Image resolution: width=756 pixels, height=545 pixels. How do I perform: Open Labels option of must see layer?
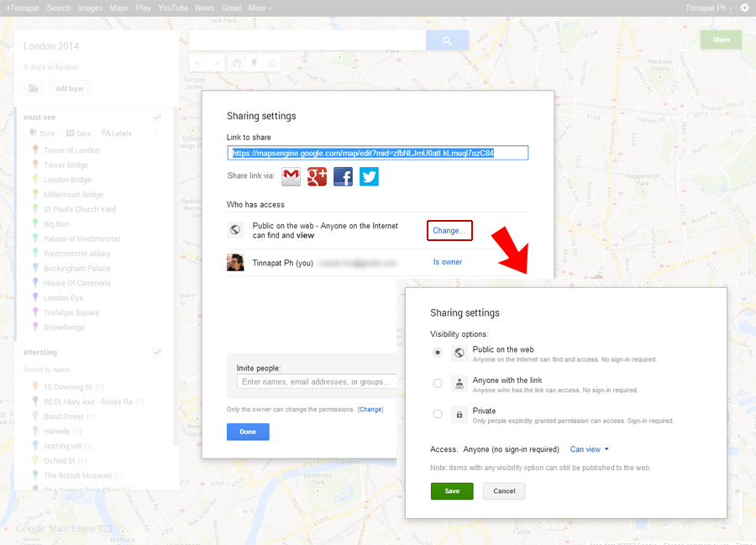tap(116, 133)
